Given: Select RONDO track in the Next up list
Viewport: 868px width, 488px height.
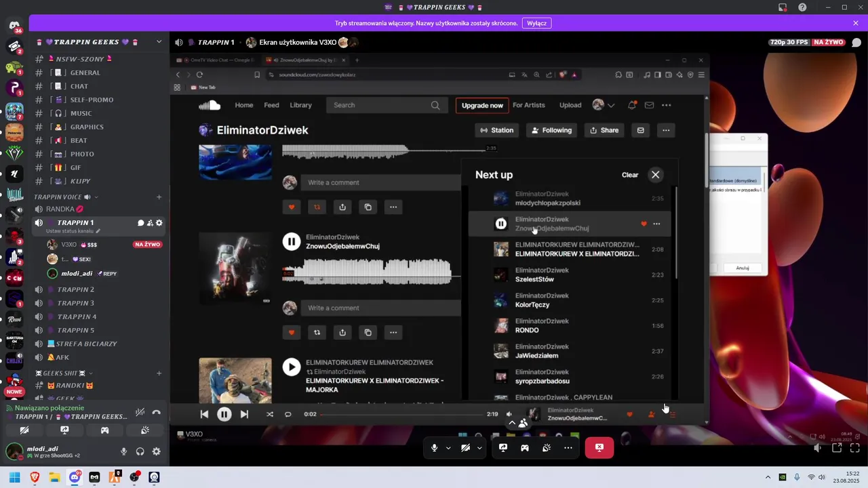Looking at the screenshot, I should [570, 326].
